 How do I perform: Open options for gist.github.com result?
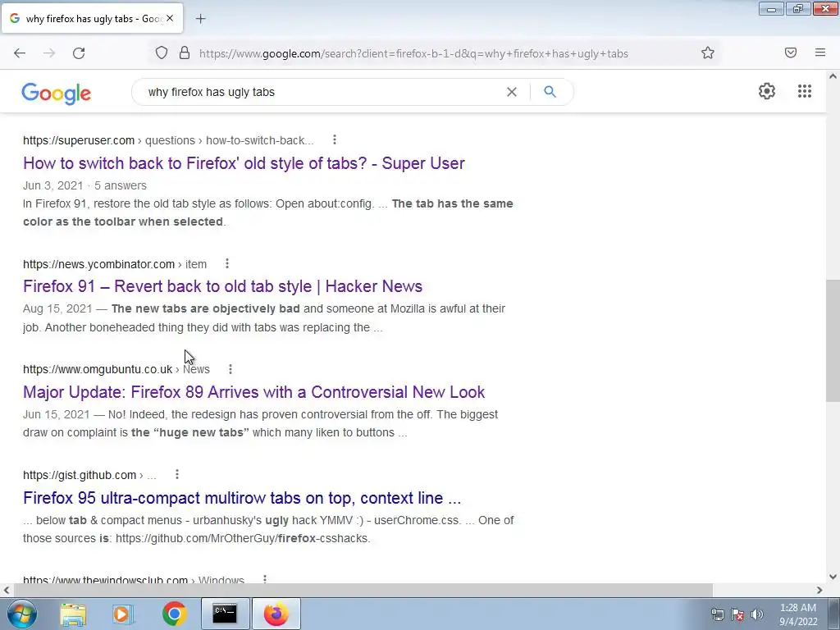[x=177, y=475]
